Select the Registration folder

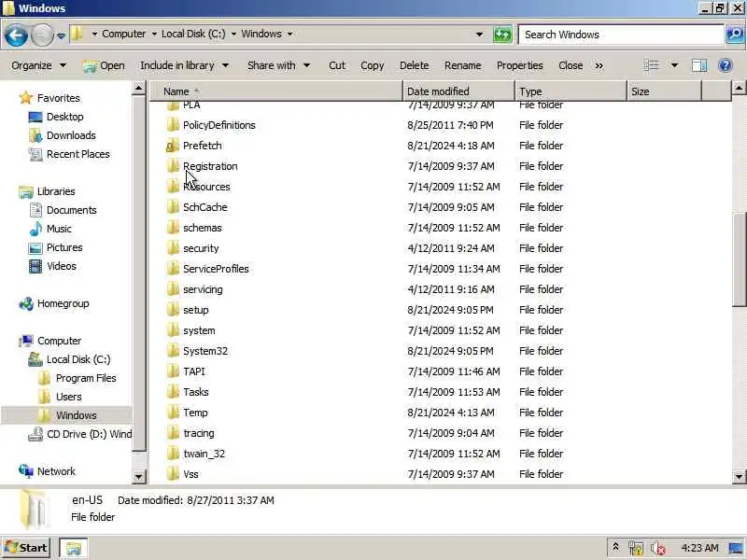tap(210, 166)
